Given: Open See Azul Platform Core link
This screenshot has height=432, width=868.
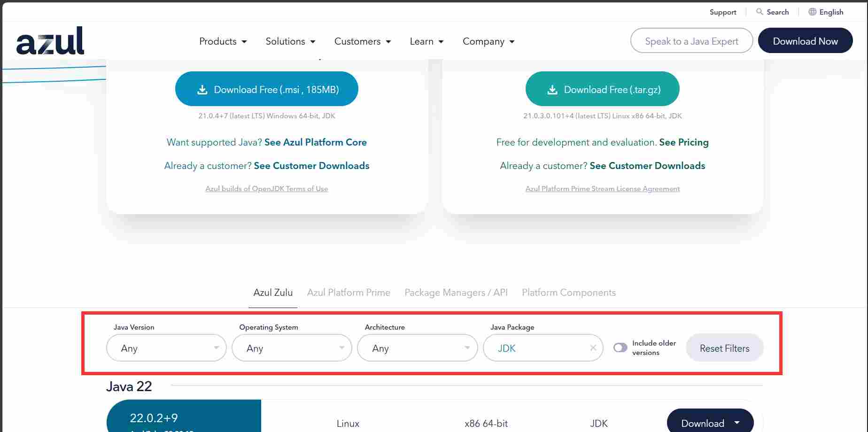Looking at the screenshot, I should point(316,142).
